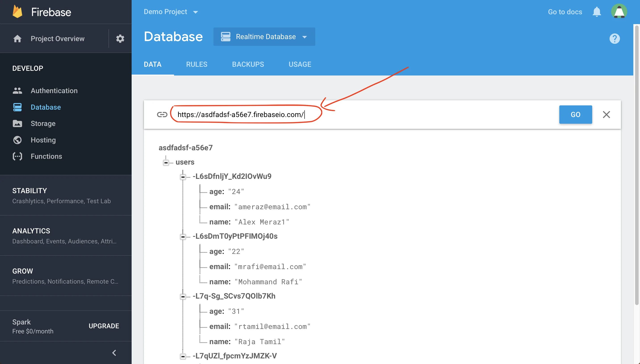Switch to the BACKUPS tab
The width and height of the screenshot is (640, 364).
coord(248,64)
